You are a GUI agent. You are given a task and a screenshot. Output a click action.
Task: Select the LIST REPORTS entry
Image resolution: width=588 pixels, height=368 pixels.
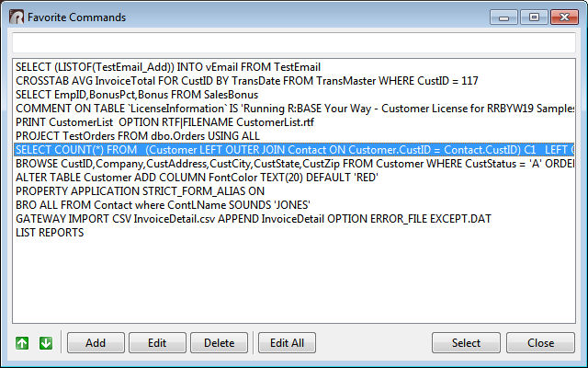pos(51,233)
